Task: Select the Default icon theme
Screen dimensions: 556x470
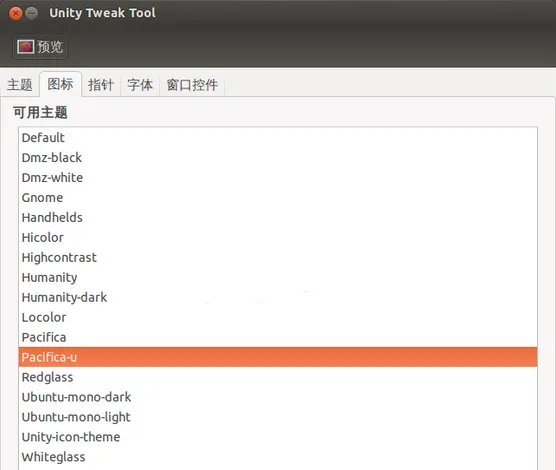Action: pos(278,138)
